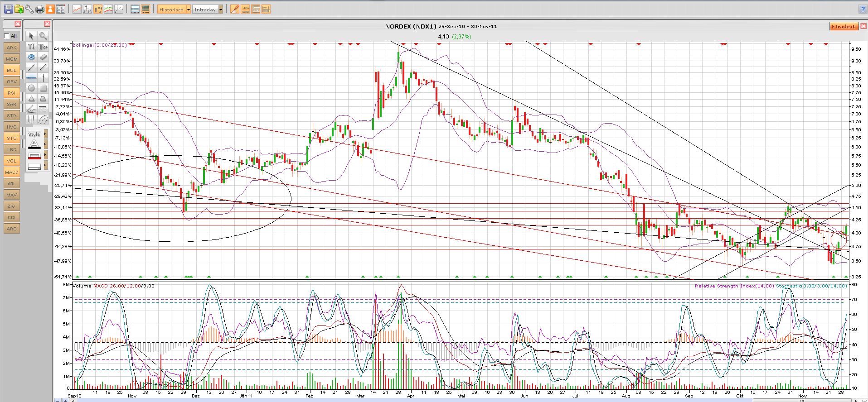
Task: Toggle drawing visibility with the eye icon
Action: 31,57
